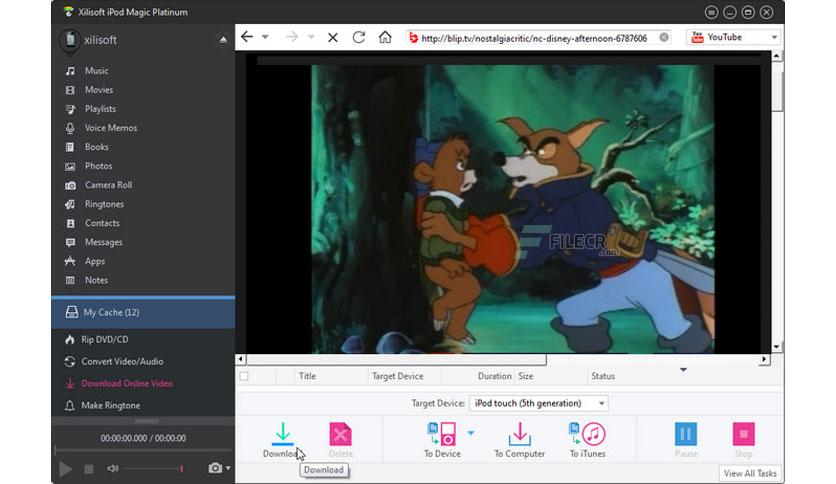Open the Books category
836x484 pixels.
point(97,147)
